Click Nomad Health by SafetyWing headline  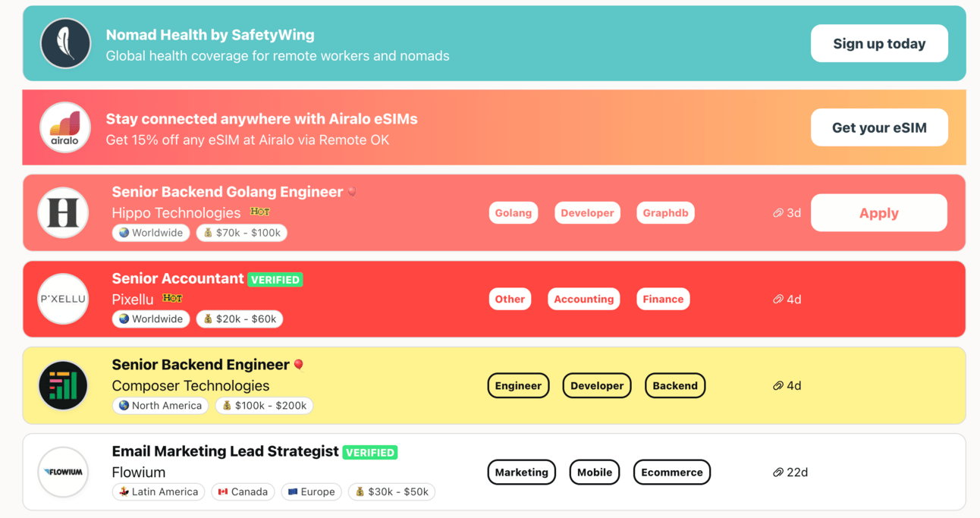coord(210,35)
